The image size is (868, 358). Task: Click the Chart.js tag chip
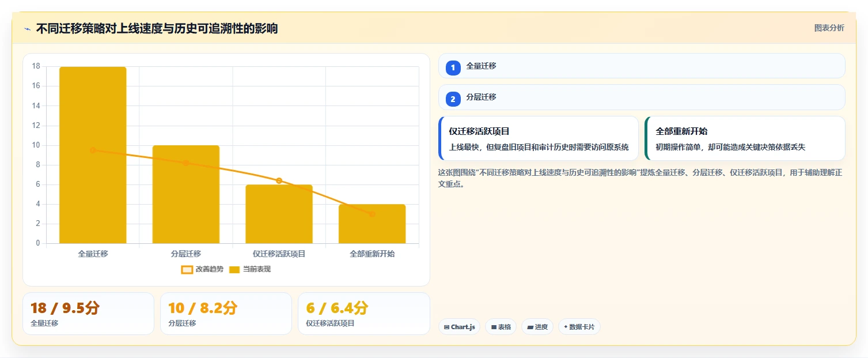(459, 327)
